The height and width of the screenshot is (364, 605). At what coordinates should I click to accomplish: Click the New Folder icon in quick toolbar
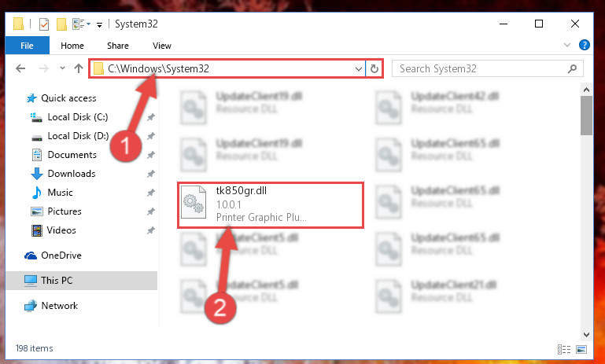(x=61, y=24)
